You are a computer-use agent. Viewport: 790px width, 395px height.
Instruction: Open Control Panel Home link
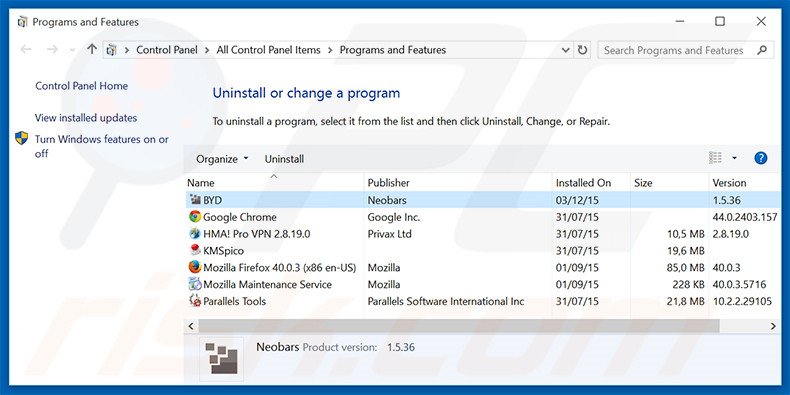[x=82, y=86]
